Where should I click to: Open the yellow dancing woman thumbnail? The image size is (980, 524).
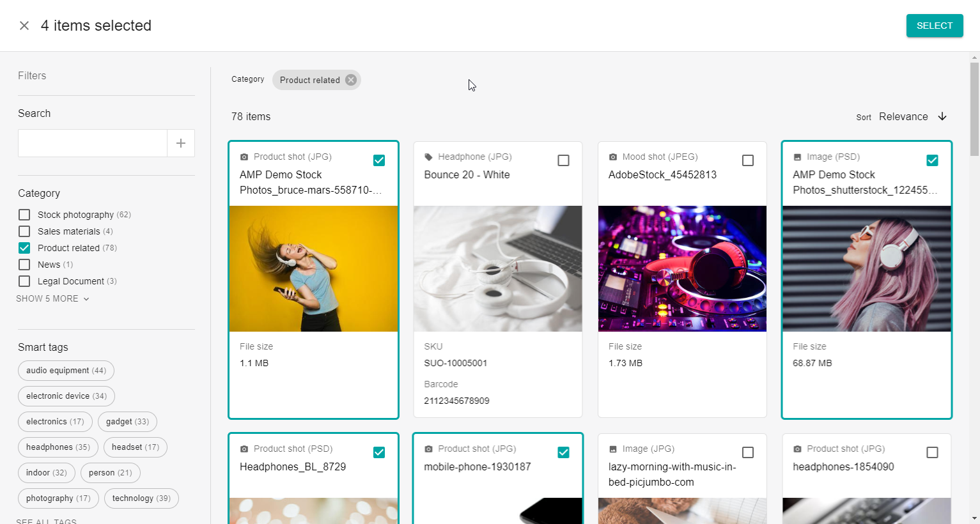click(x=314, y=268)
